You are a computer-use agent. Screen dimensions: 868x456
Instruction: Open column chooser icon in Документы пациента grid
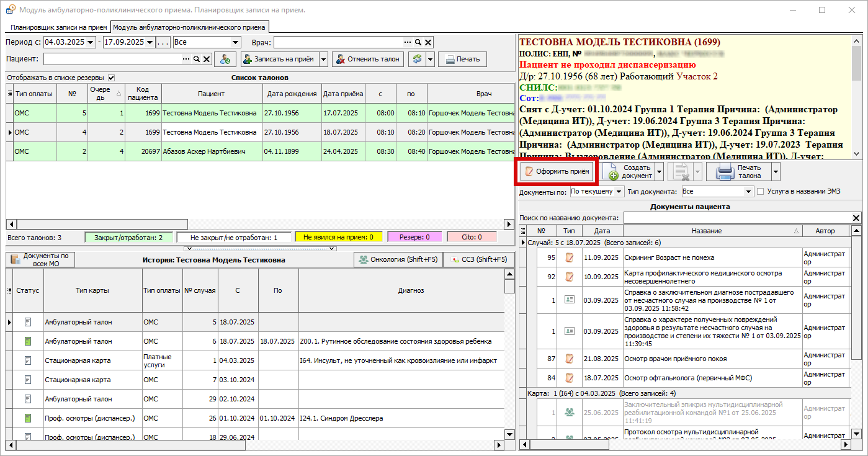point(523,231)
